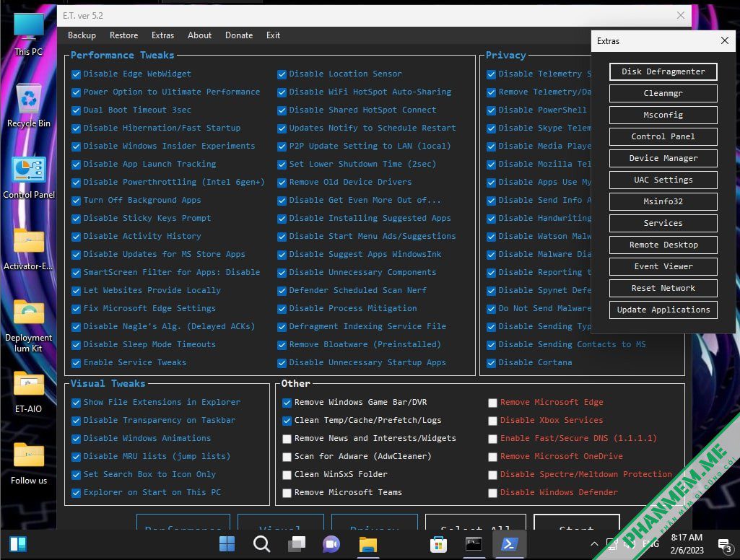Open Microsoft Store from taskbar

pos(438,544)
